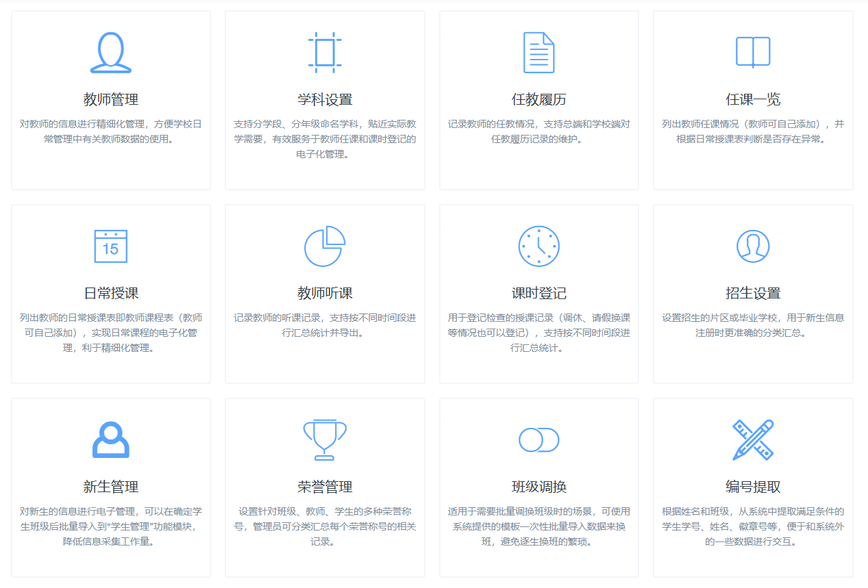The image size is (868, 588).
Task: Open the 荣誉管理 trophy icon
Action: click(325, 439)
